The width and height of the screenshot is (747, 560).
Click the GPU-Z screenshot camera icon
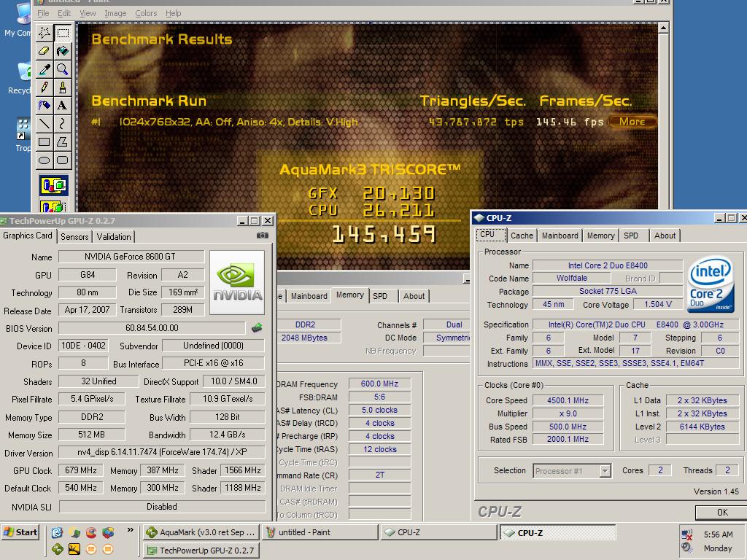tap(263, 236)
